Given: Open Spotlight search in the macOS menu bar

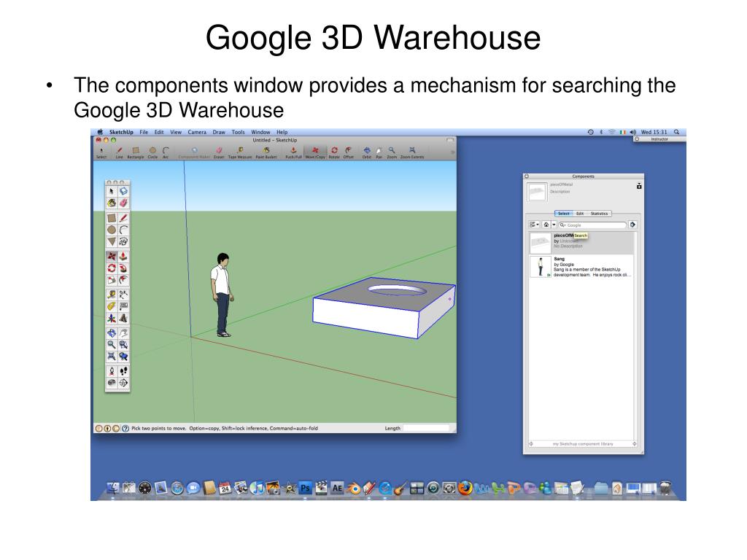Looking at the screenshot, I should [676, 133].
